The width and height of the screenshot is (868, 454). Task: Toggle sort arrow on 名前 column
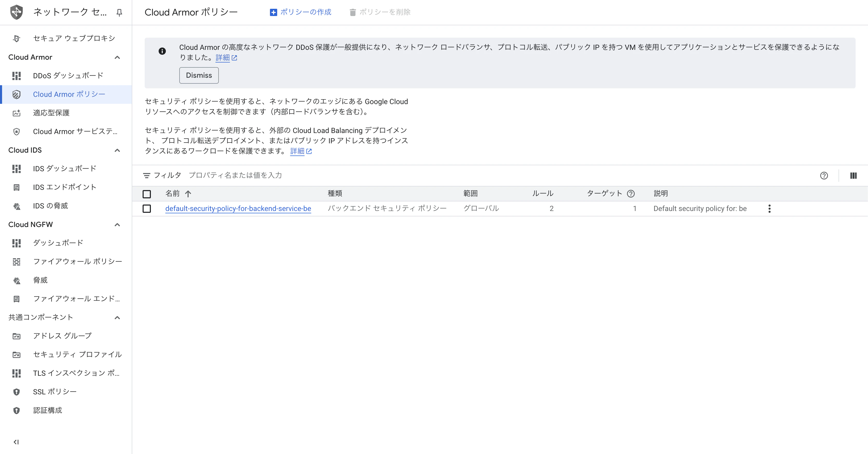coord(188,194)
